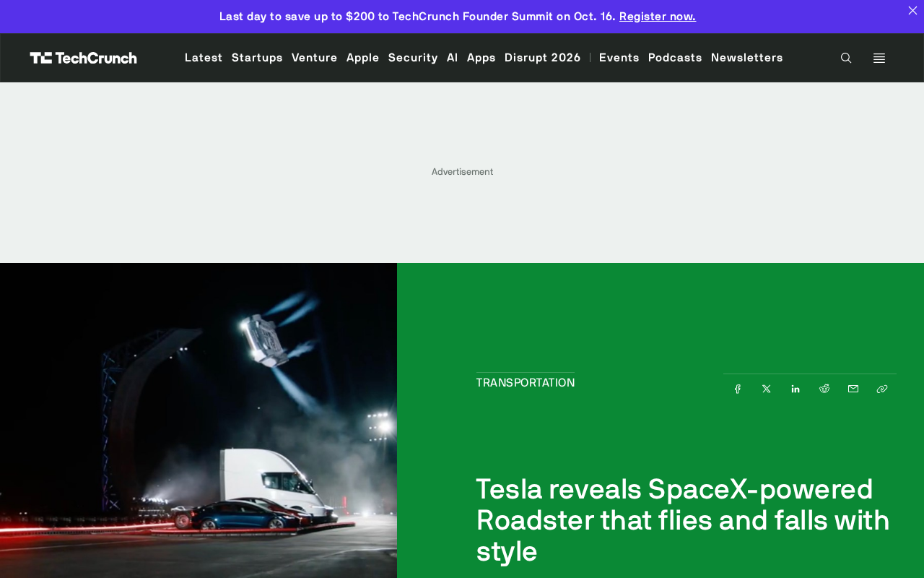924x578 pixels.
Task: Open the TechCrunch logo home link
Action: pyautogui.click(x=83, y=58)
